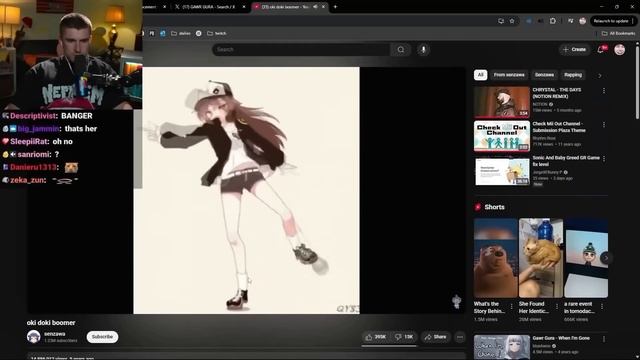This screenshot has width=640, height=360.
Task: Open the YouTube account avatar menu
Action: (620, 49)
